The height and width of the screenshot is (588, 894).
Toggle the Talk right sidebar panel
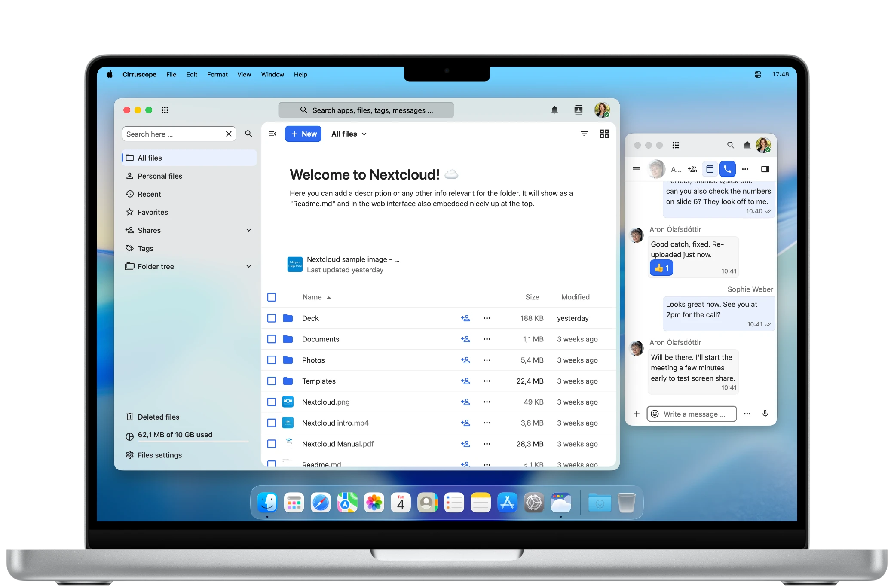click(x=765, y=169)
